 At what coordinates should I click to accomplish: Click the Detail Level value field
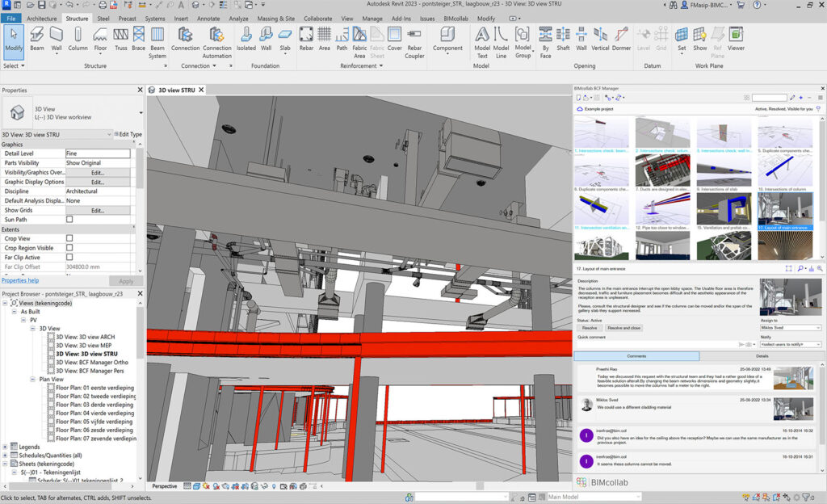click(x=98, y=153)
